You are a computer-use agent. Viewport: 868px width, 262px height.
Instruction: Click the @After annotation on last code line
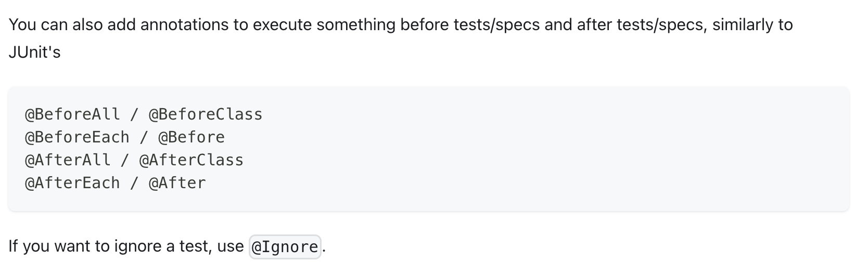[177, 183]
